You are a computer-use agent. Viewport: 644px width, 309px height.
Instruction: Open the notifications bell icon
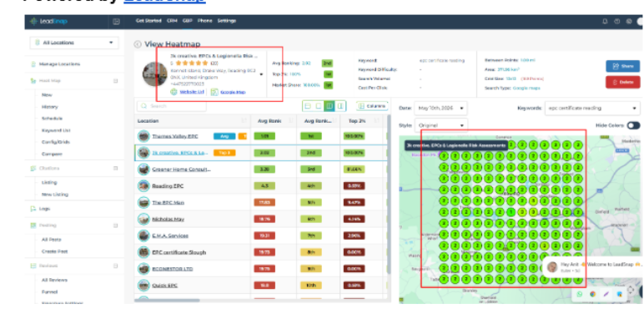[605, 22]
